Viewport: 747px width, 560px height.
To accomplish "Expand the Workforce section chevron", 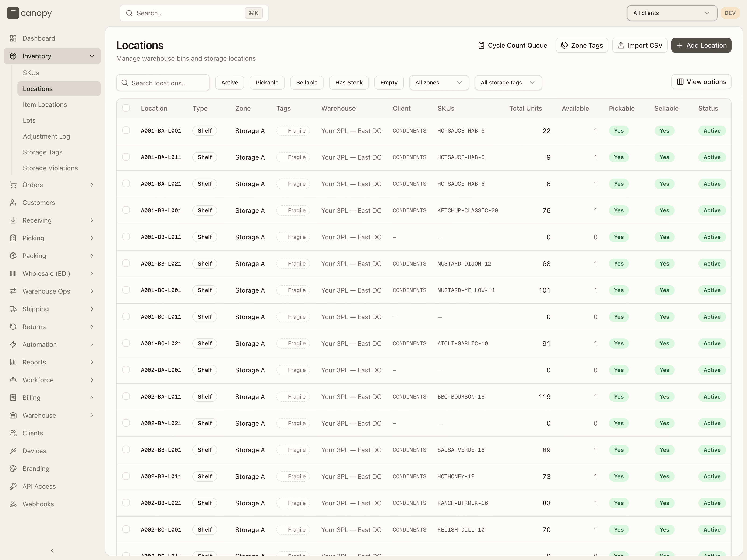I will (92, 380).
